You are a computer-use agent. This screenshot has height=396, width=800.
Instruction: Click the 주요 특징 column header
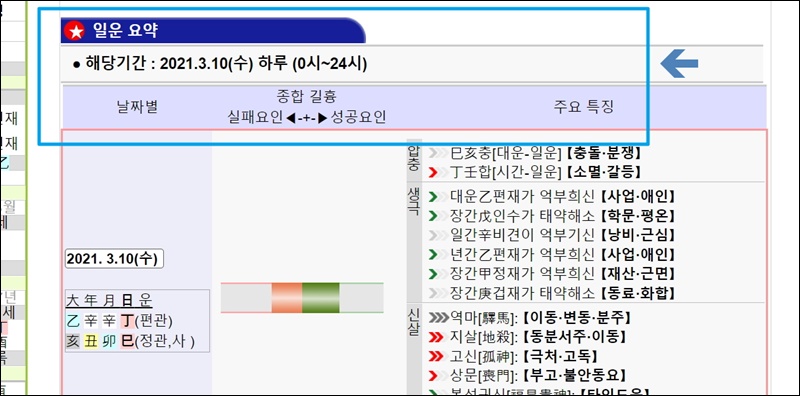coord(584,107)
